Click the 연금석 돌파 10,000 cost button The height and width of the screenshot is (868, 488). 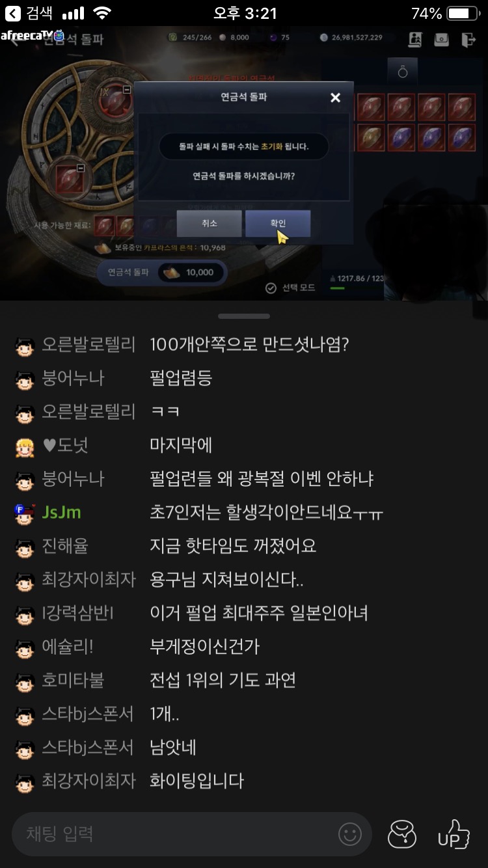[x=163, y=273]
